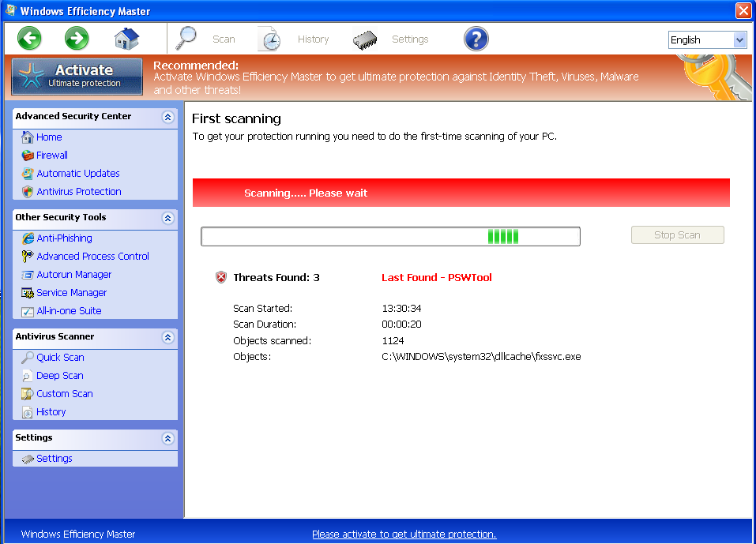Image resolution: width=756 pixels, height=544 pixels.
Task: Select the Settings toolbar label
Action: 410,39
